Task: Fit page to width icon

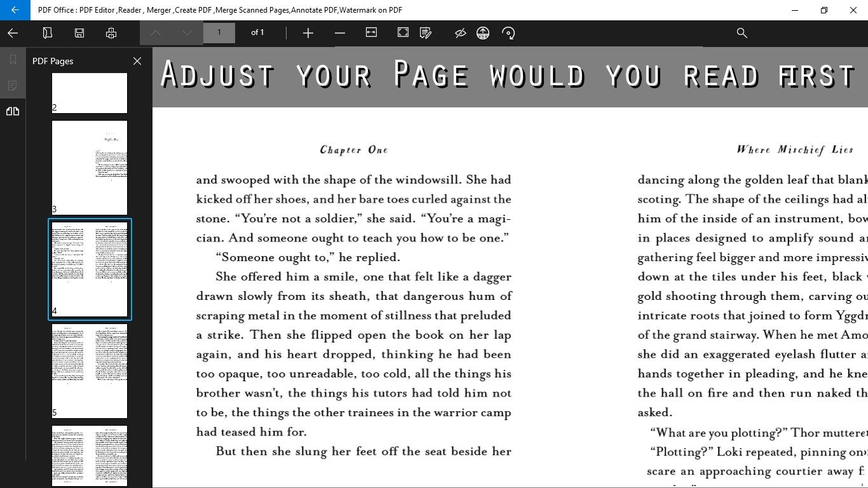Action: [372, 32]
